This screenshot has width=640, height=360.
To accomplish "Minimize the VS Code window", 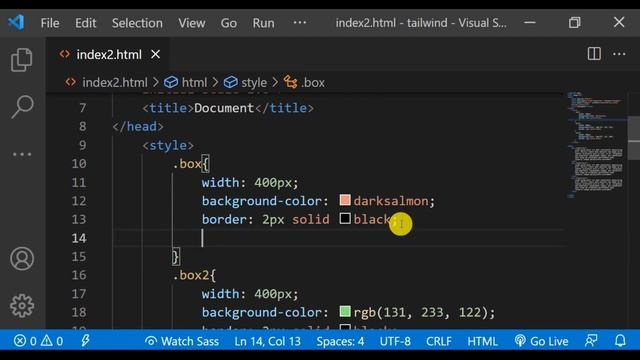I will [530, 22].
